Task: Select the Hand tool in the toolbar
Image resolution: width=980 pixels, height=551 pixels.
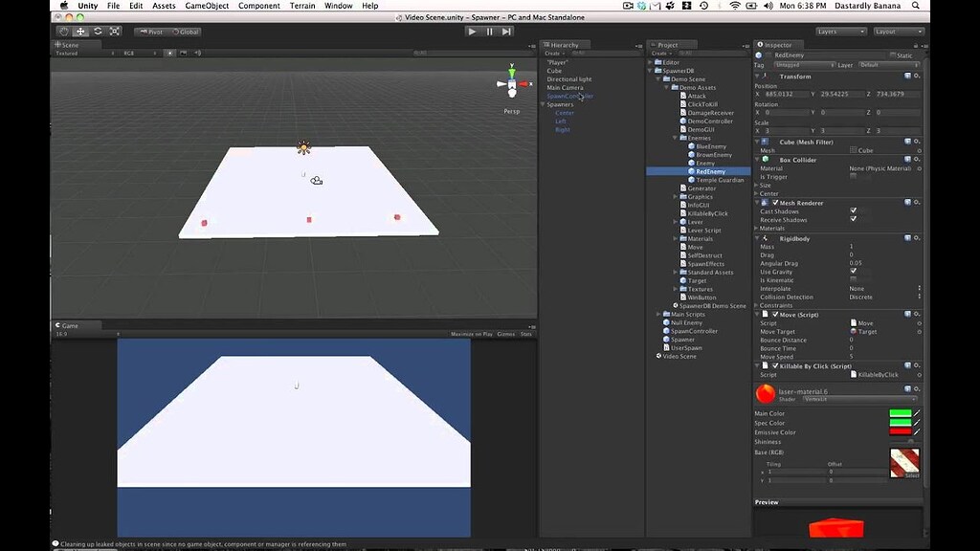Action: pyautogui.click(x=63, y=31)
